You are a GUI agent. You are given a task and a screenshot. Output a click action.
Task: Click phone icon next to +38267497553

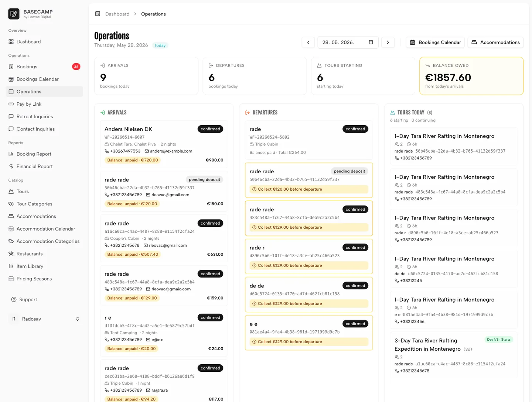click(x=107, y=151)
